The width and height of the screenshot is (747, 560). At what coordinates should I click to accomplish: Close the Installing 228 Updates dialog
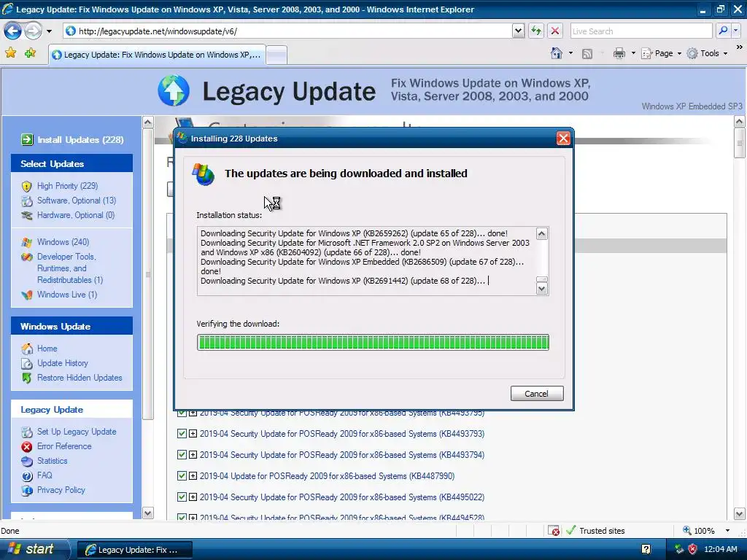pos(563,138)
